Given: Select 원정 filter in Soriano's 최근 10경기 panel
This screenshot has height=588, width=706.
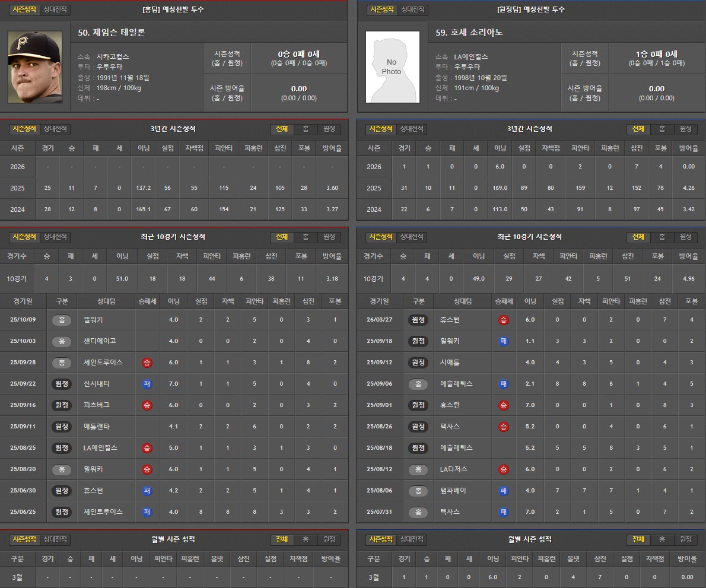Looking at the screenshot, I should pos(685,237).
